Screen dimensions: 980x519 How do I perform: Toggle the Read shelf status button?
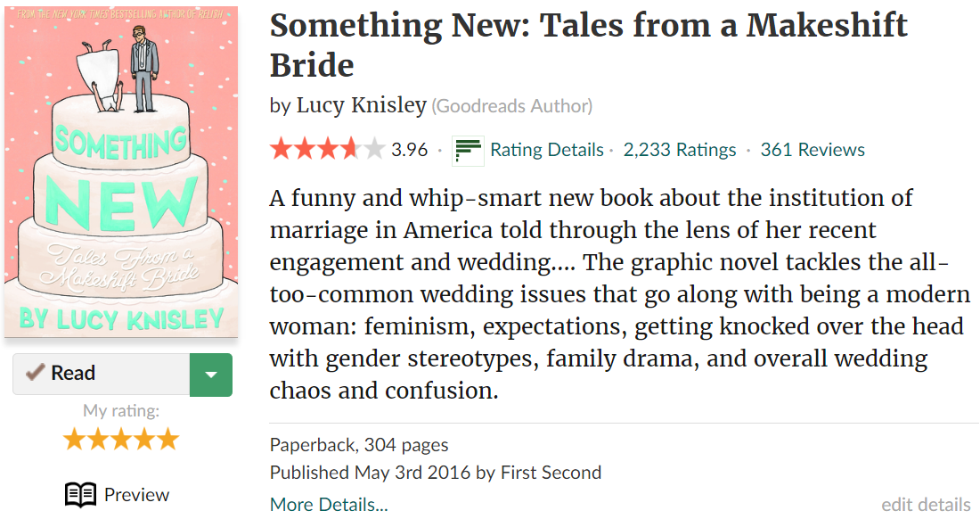click(x=101, y=374)
